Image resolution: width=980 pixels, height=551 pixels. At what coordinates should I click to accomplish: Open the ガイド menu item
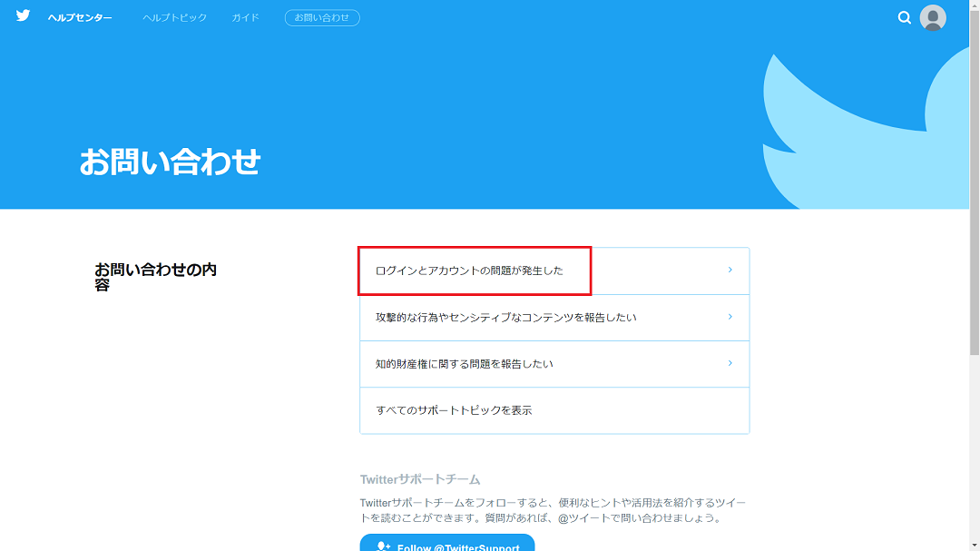click(x=245, y=18)
